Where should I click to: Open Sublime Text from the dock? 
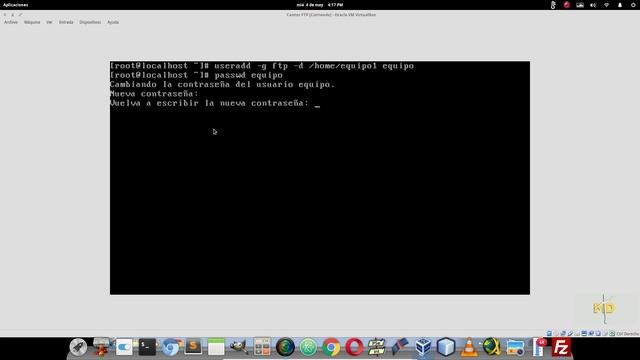(193, 347)
